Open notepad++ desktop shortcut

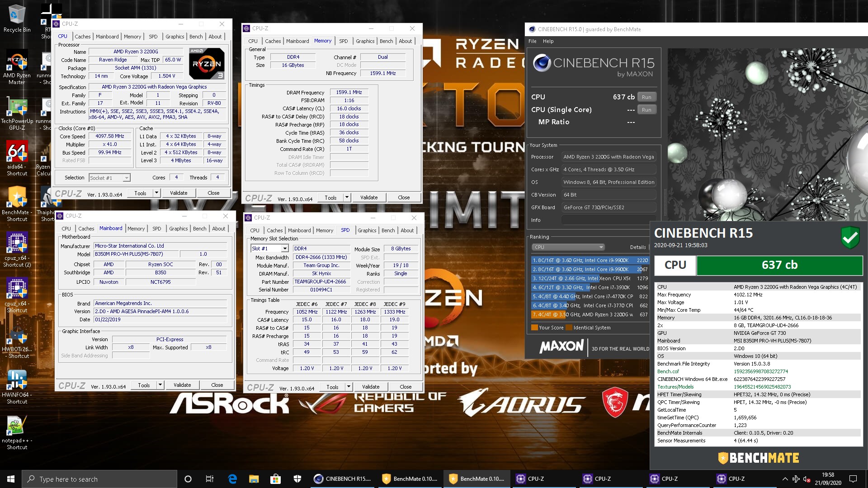[x=17, y=433]
